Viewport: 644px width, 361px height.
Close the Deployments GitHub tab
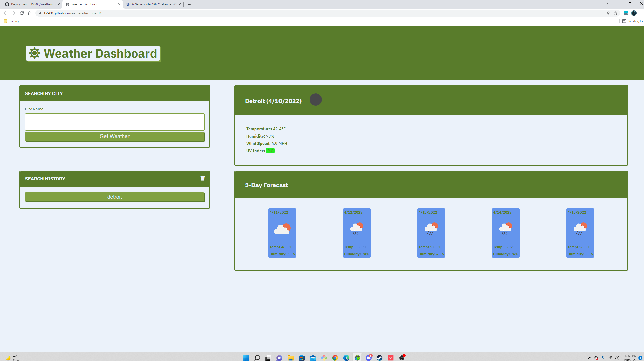pos(59,4)
